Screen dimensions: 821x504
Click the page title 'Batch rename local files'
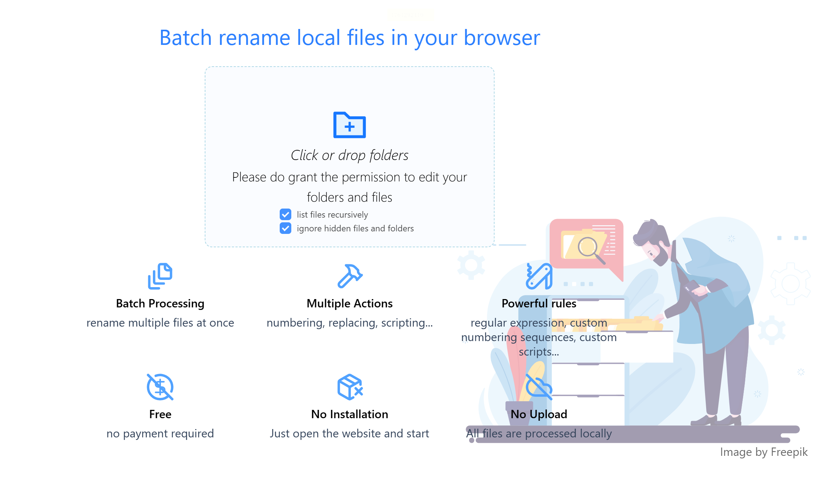(349, 38)
